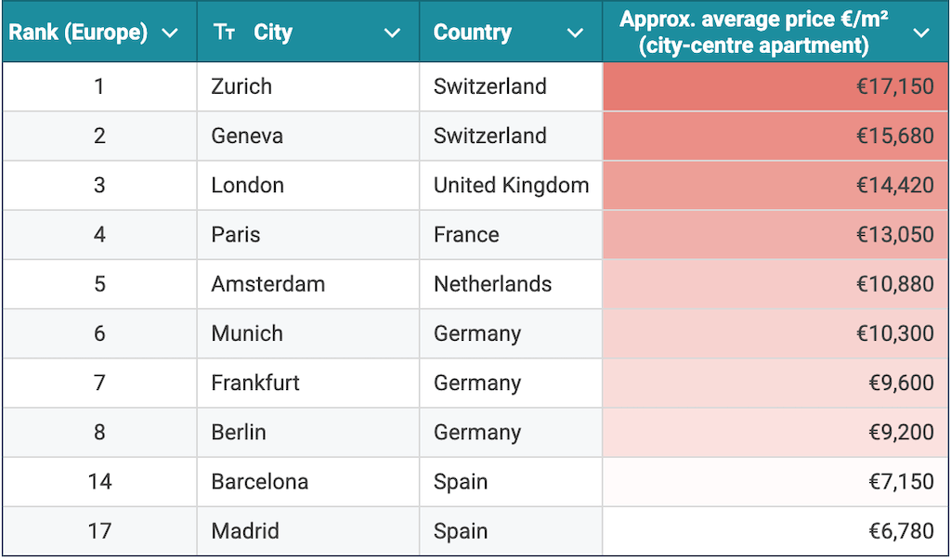Expand the City column dropdown arrow
This screenshot has height=560, width=951.
[393, 33]
